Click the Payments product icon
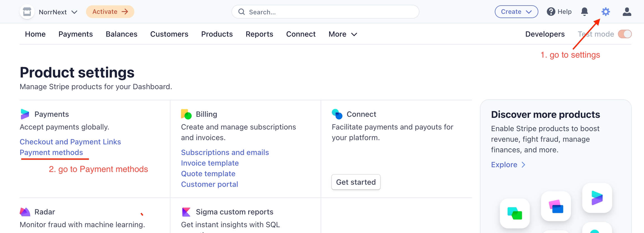Screen dimensions: 644x233 (x=25, y=114)
